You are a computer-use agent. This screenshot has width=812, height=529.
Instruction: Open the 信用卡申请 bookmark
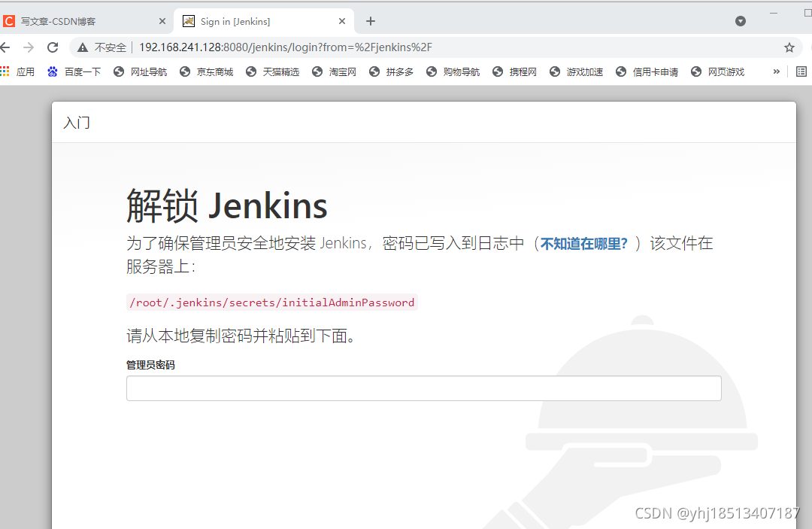(x=647, y=72)
